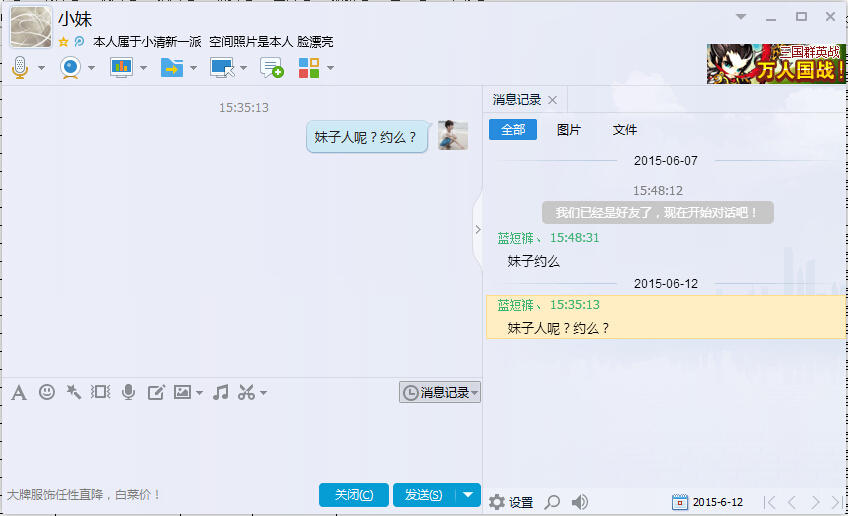
Task: Collapse the history panel side arrow
Action: coord(478,229)
